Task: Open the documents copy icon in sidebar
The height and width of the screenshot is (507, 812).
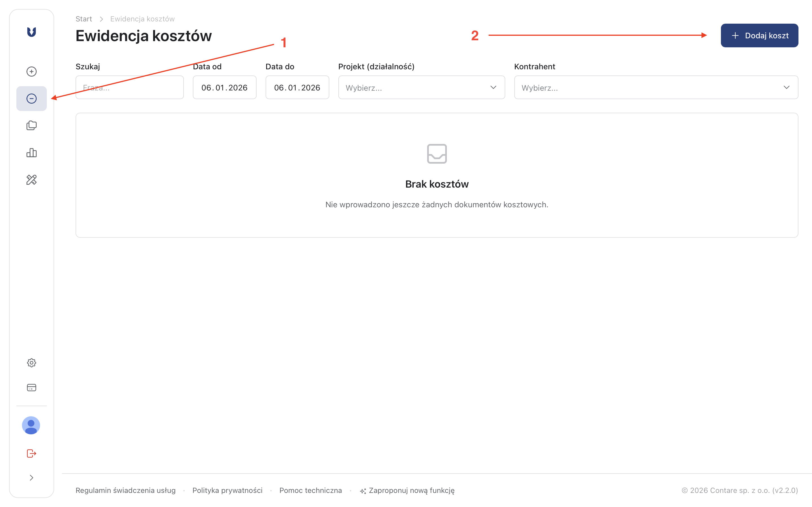Action: pyautogui.click(x=31, y=125)
